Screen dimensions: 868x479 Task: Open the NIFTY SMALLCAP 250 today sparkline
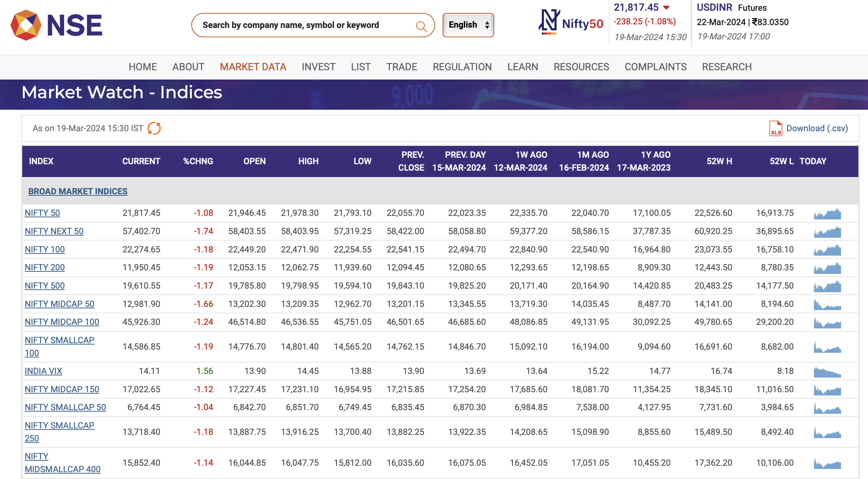827,432
